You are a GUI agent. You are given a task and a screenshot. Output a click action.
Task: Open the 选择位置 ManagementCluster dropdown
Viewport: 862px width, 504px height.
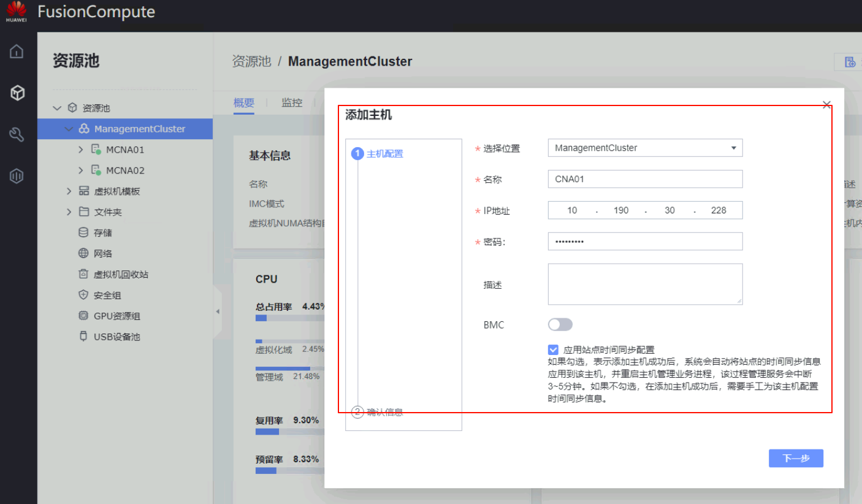tap(645, 148)
